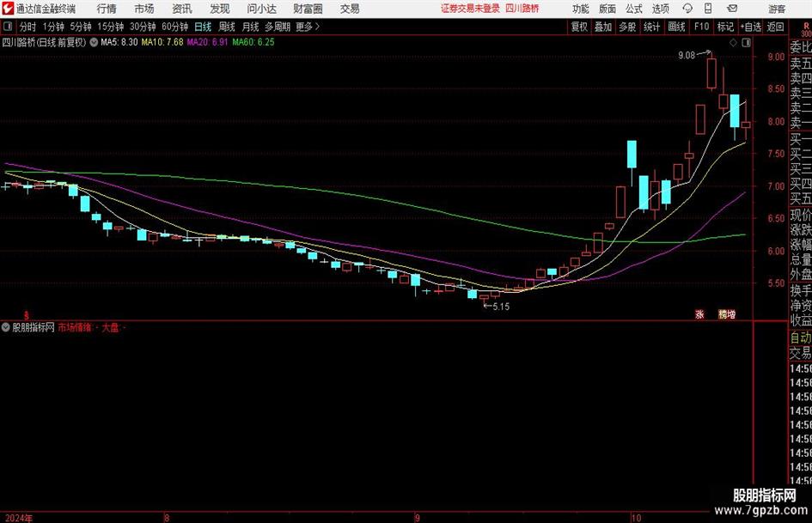Open the 选项 menu
This screenshot has height=523, width=812.
coord(660,9)
